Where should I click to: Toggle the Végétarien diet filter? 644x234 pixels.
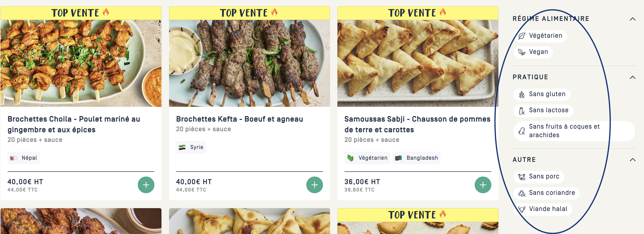541,36
